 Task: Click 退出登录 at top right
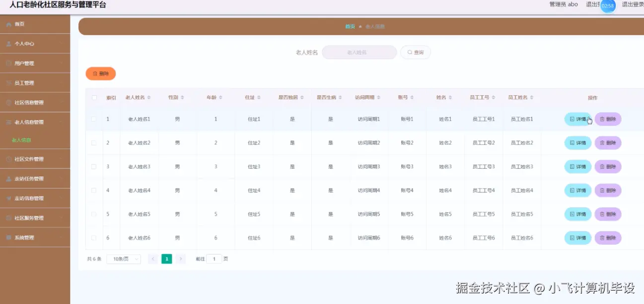pyautogui.click(x=633, y=4)
